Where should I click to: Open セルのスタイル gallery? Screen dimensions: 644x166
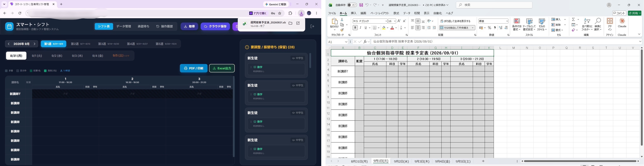[x=542, y=24]
